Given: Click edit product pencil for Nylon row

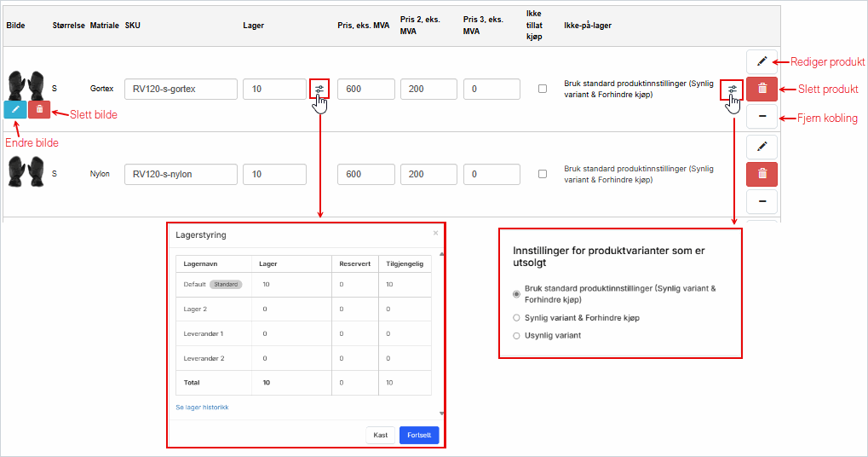Looking at the screenshot, I should (762, 147).
